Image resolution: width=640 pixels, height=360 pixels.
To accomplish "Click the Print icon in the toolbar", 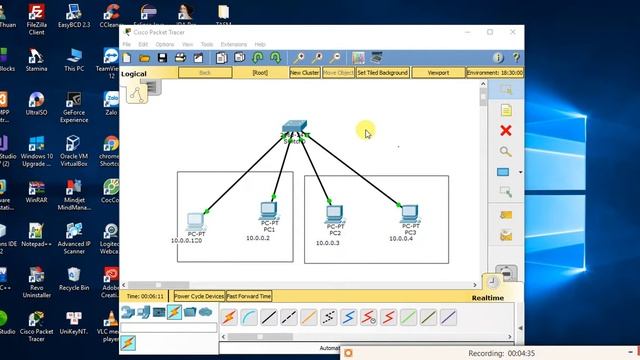I will pyautogui.click(x=180, y=58).
